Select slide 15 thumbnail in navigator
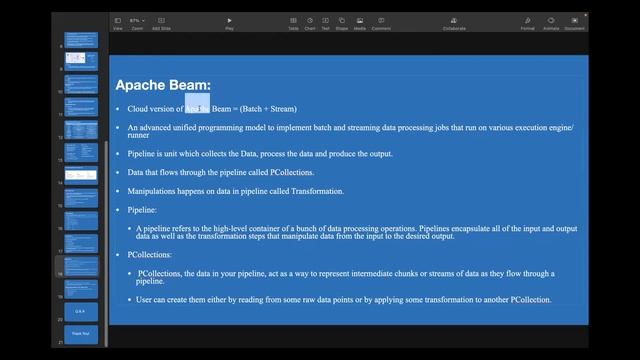This screenshot has width=640, height=360. tap(81, 198)
